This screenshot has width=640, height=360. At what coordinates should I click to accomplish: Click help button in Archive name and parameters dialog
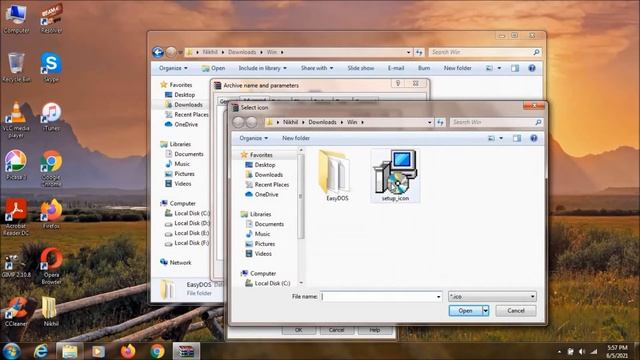coord(398,83)
